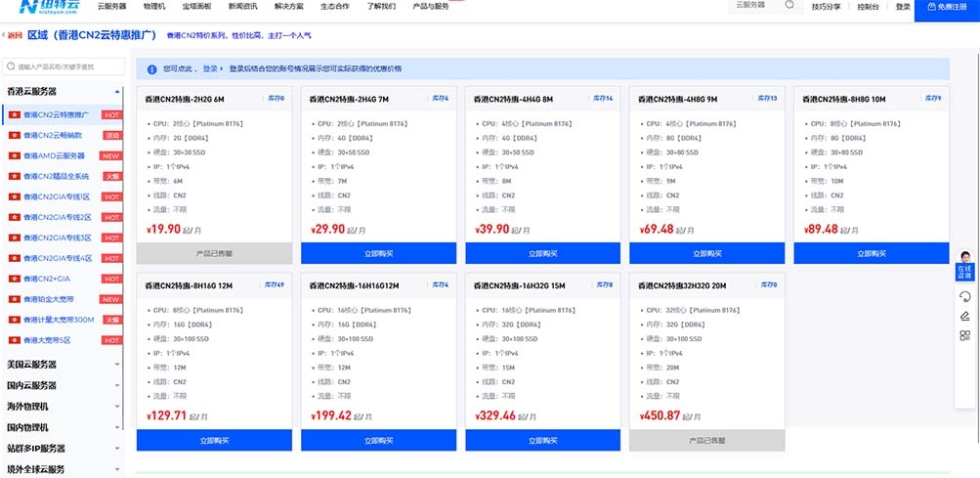
Task: Open the 了解我们 top menu
Action: pos(381,6)
